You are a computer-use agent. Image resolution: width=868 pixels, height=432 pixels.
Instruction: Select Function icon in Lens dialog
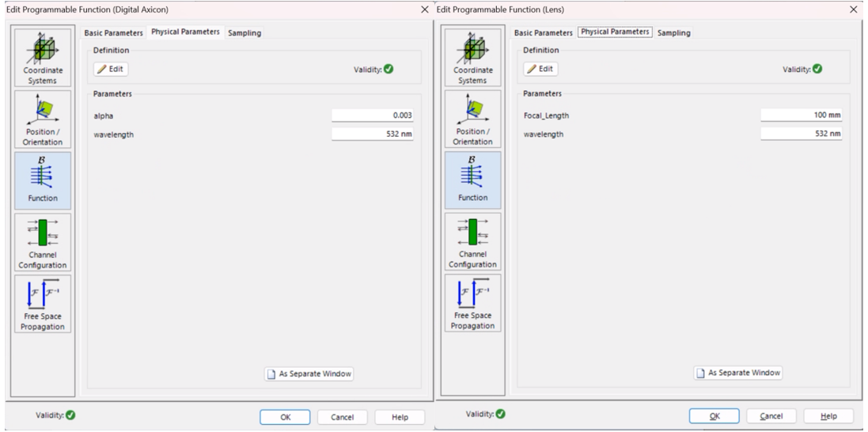point(472,180)
